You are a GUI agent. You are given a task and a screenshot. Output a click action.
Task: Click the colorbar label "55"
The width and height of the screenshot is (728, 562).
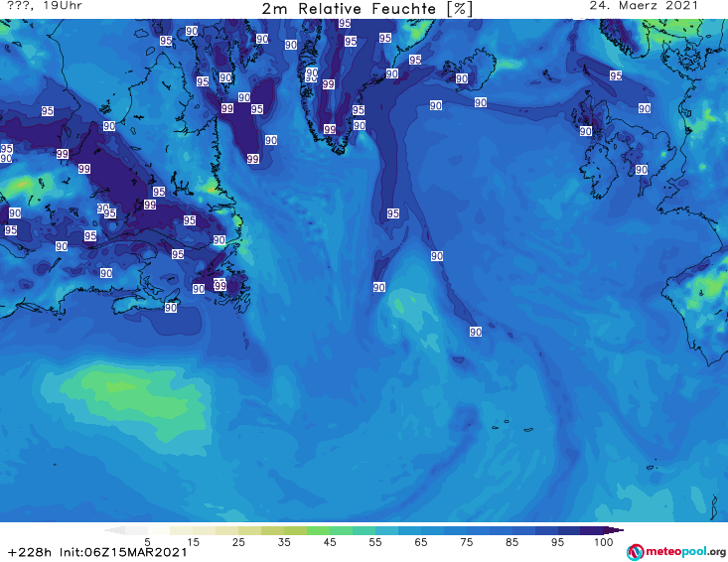(375, 542)
